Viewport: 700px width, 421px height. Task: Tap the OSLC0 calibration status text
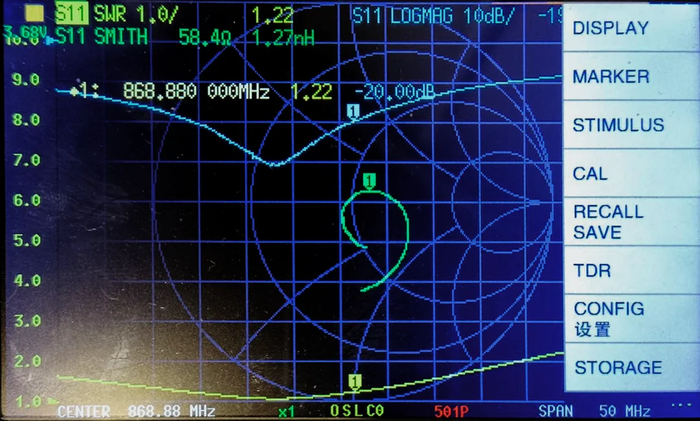click(357, 411)
